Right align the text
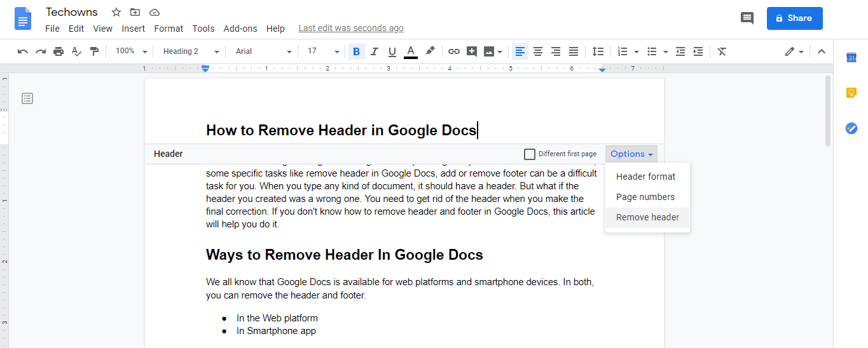The image size is (868, 348). (x=556, y=51)
